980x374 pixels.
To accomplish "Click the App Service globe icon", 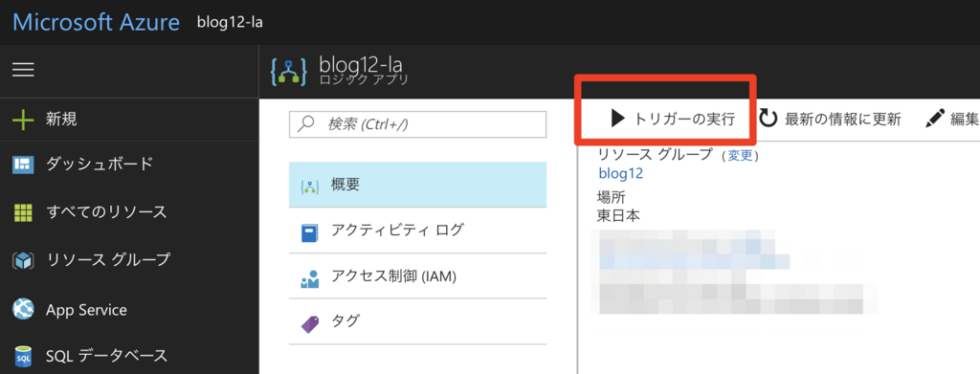I will (x=23, y=310).
